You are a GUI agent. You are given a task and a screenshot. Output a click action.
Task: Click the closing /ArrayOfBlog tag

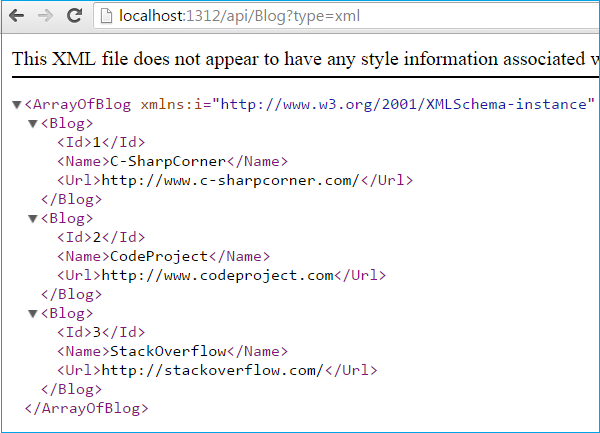(86, 408)
